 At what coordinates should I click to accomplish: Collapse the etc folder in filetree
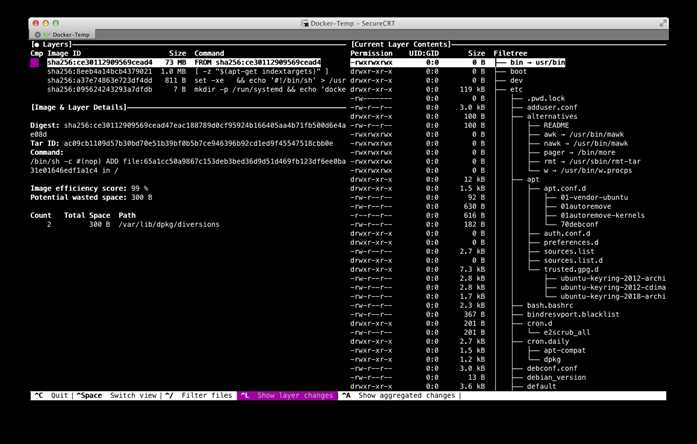(516, 89)
